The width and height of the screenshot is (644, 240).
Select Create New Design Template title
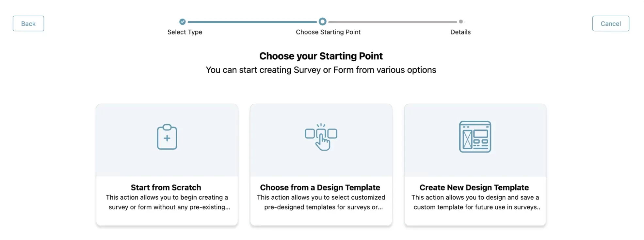coord(474,187)
